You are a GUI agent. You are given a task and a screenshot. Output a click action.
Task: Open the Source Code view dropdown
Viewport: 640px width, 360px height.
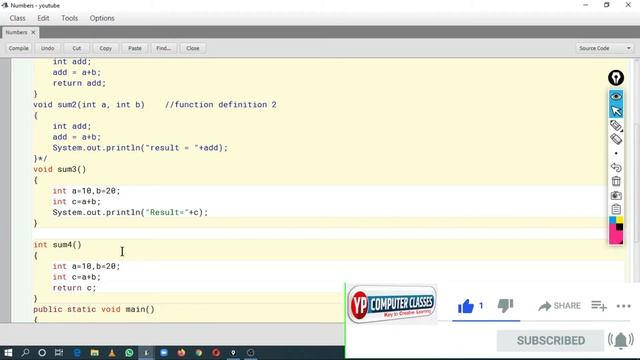(x=604, y=48)
